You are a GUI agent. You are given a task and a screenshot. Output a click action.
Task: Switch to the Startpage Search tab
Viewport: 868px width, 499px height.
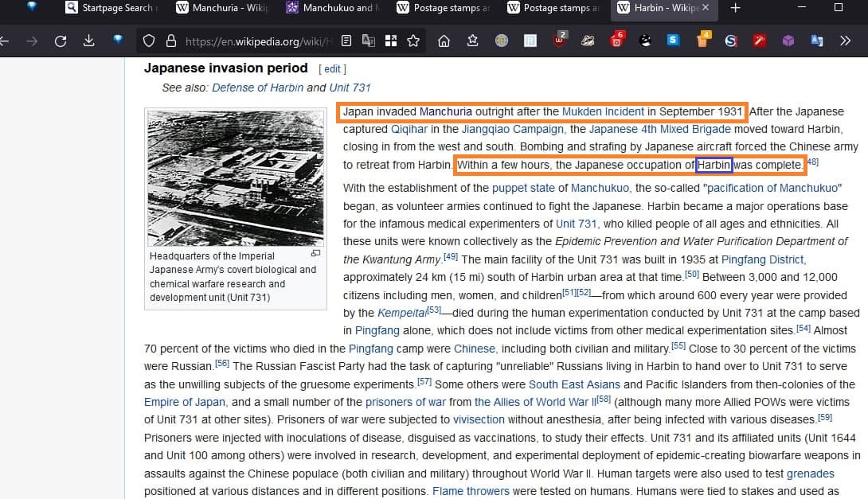coord(111,8)
